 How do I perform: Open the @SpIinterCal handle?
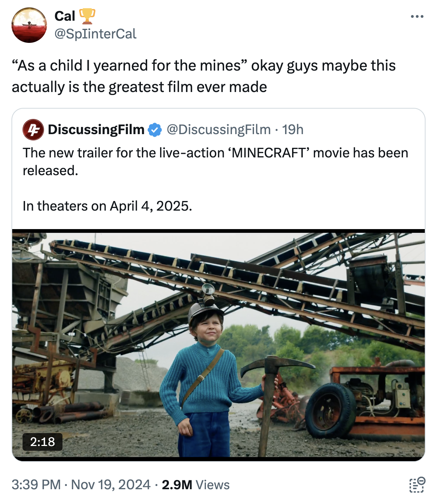[x=95, y=34]
